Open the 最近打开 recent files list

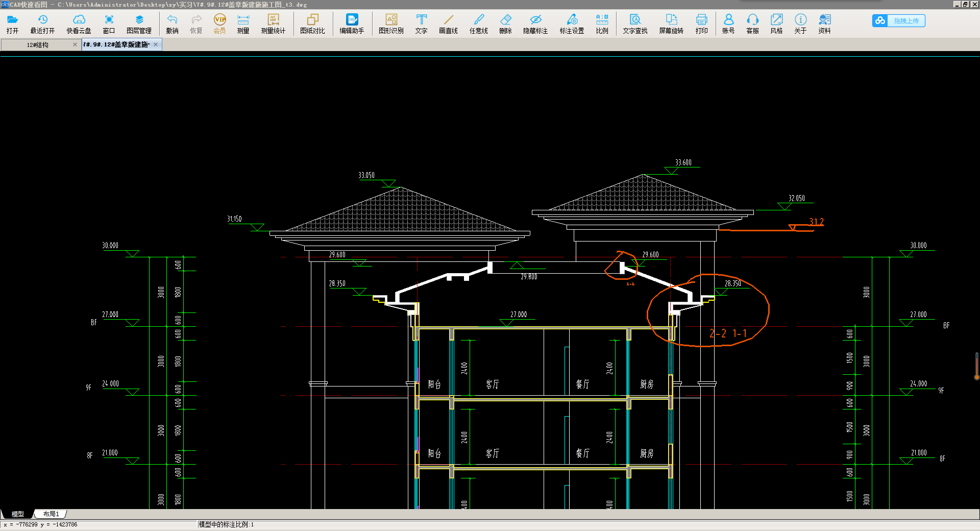42,24
